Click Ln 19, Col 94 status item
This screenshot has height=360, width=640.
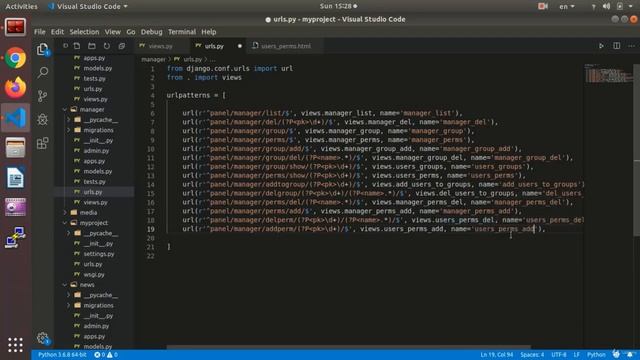[x=496, y=355]
